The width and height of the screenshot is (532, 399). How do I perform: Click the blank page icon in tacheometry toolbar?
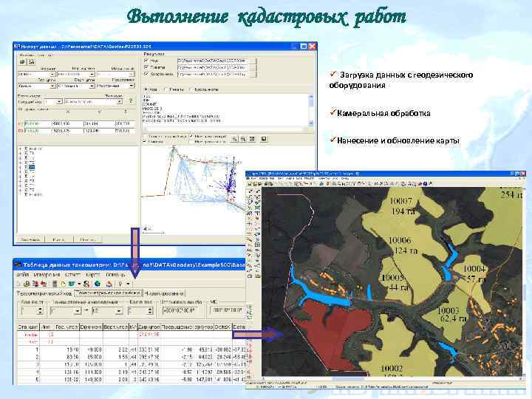pos(63,284)
